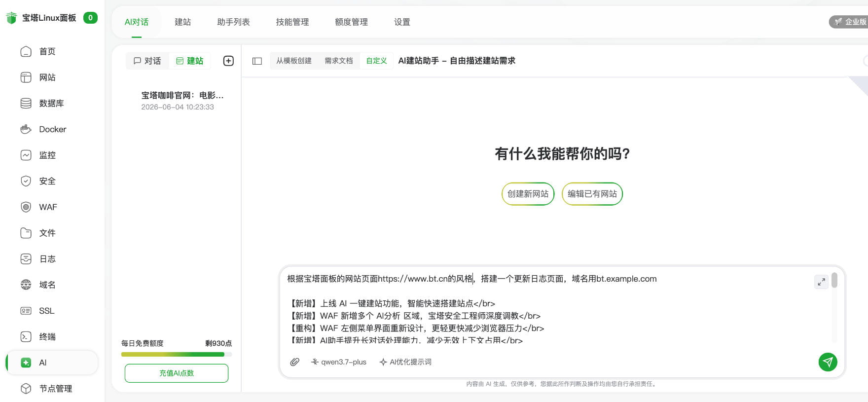
Task: Expand the prompt input box fullscreen icon
Action: point(821,282)
